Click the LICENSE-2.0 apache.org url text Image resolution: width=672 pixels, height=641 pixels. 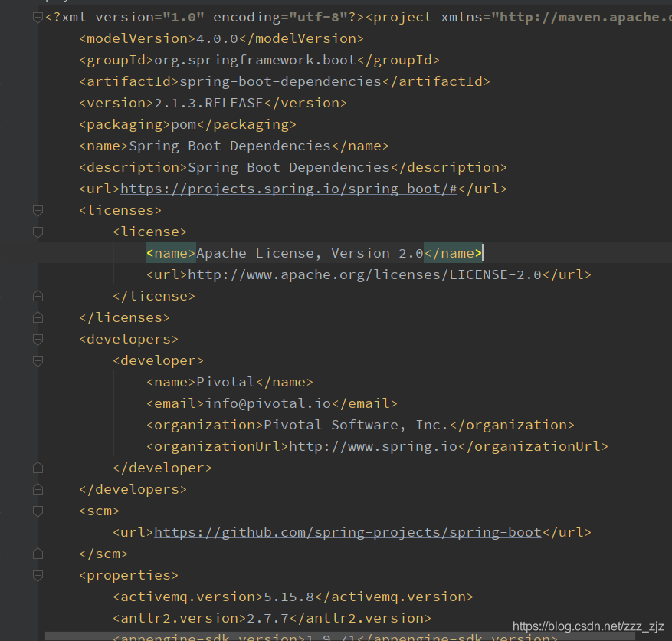tap(365, 274)
